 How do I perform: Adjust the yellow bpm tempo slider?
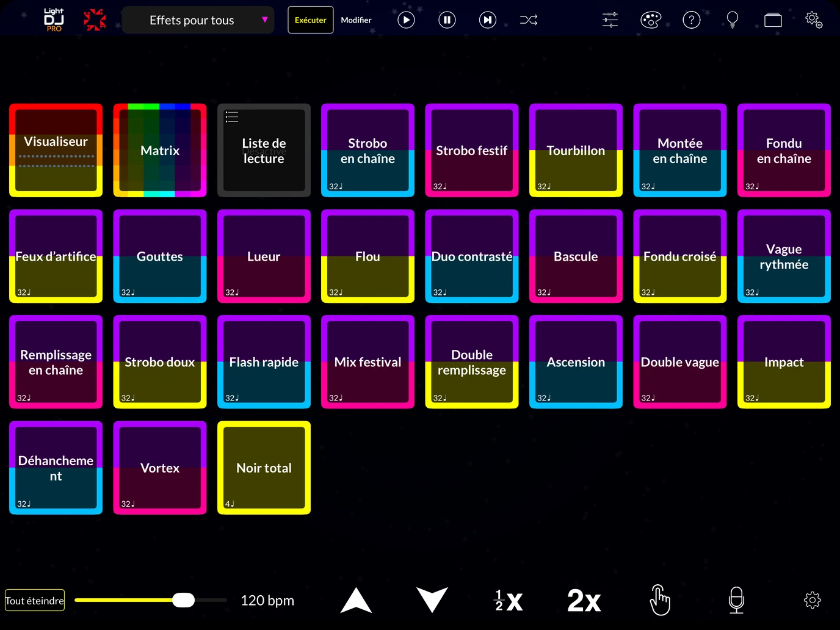pyautogui.click(x=150, y=600)
